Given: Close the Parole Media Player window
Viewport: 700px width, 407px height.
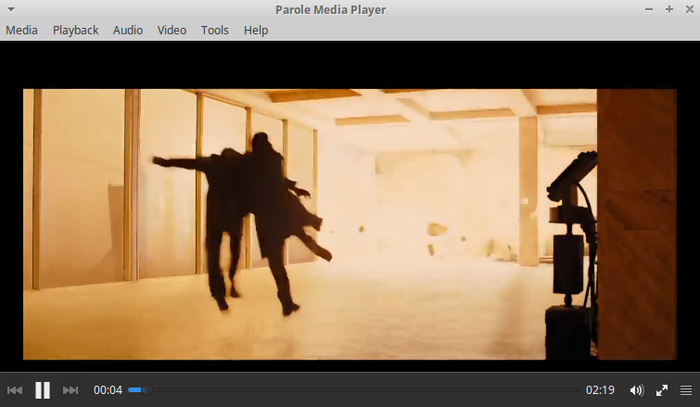Looking at the screenshot, I should click(x=689, y=9).
